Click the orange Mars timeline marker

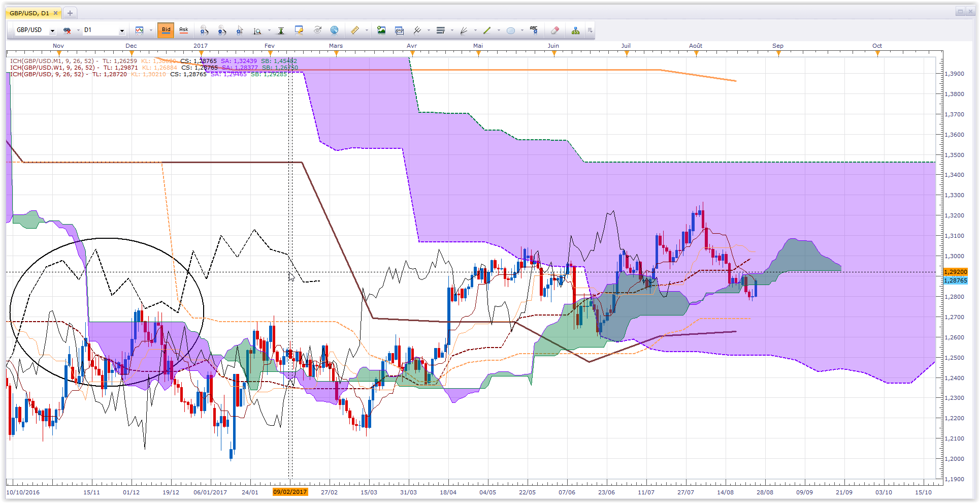click(336, 53)
